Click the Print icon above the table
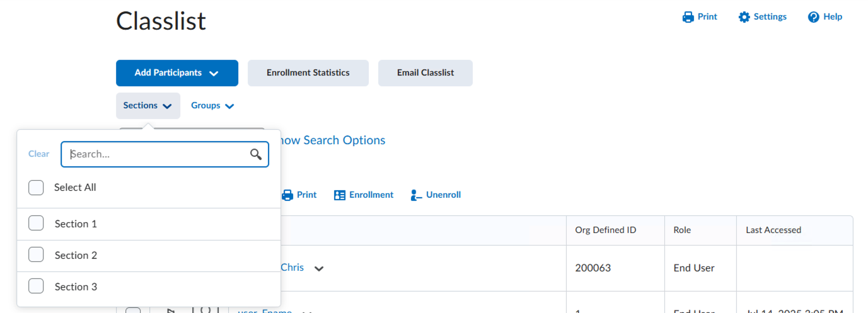868x313 pixels. pos(287,195)
